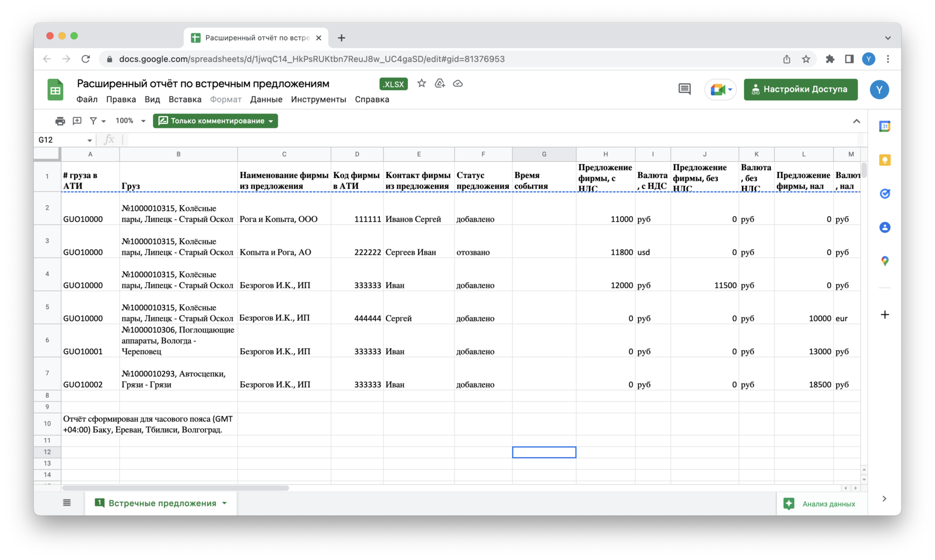Collapse the toolbar with chevron
The width and height of the screenshot is (935, 560).
857,121
